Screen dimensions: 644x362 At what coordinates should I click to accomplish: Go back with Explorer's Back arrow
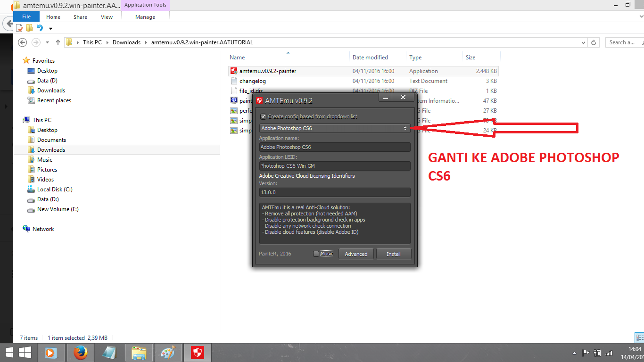22,42
